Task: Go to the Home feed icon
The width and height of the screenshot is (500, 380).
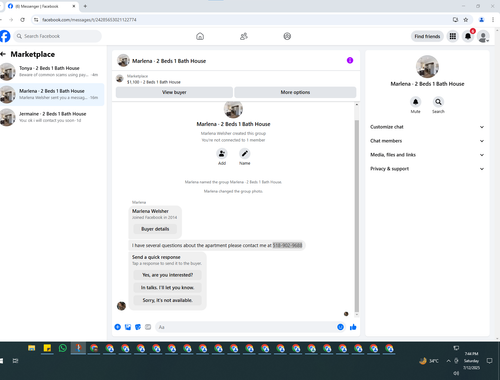Action: point(200,36)
